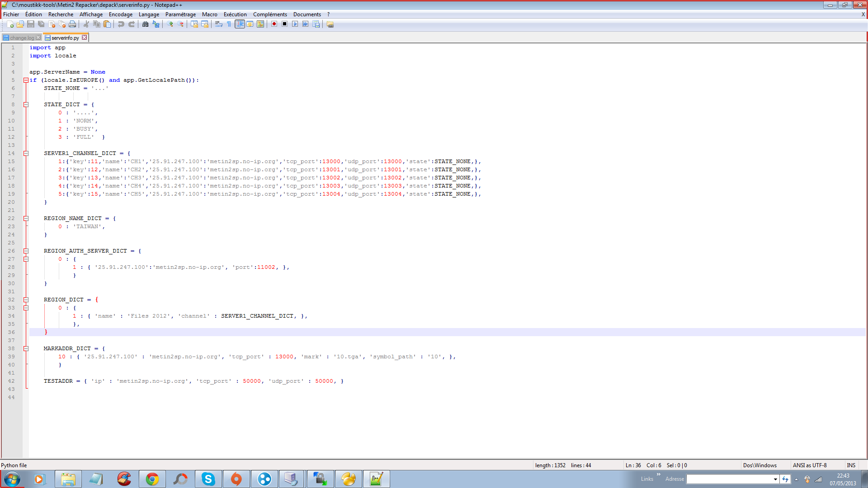Toggle synchronize horizontal scrolling icon
This screenshot has height=488, width=868.
coord(205,24)
